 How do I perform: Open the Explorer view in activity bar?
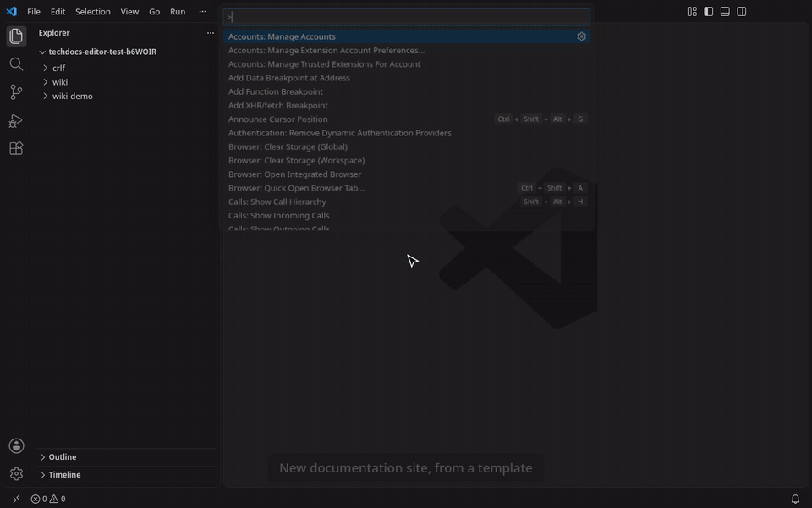16,36
